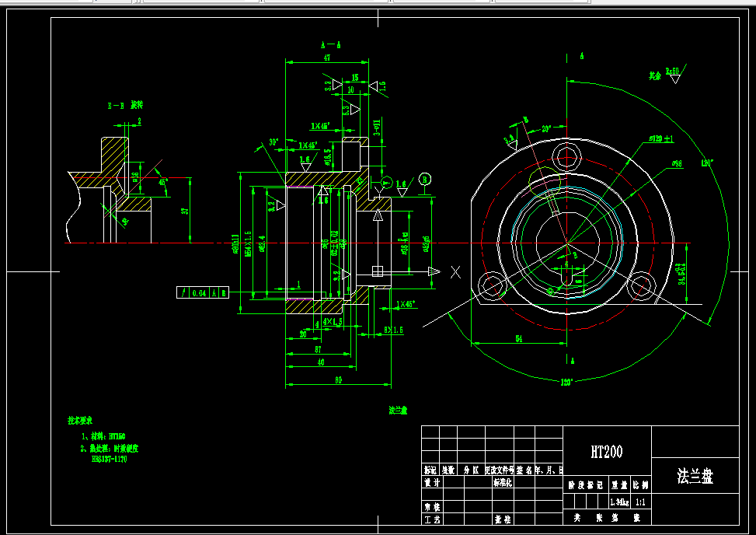The image size is (756, 535).
Task: Select the M64×1.5 thread dimension
Action: (249, 243)
